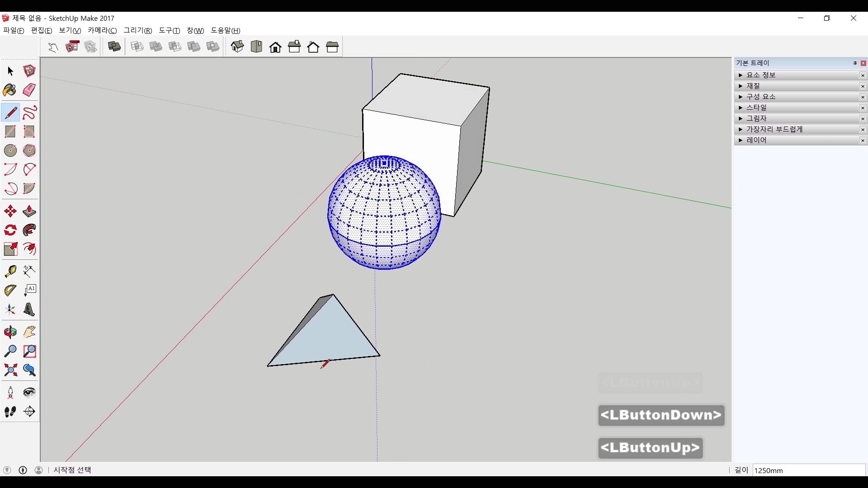Click the 길이 measurement input box
The height and width of the screenshot is (488, 868).
(808, 470)
